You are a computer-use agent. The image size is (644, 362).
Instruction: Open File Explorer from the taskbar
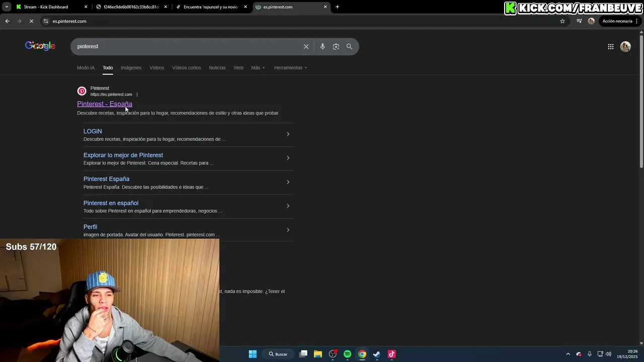pos(318,354)
